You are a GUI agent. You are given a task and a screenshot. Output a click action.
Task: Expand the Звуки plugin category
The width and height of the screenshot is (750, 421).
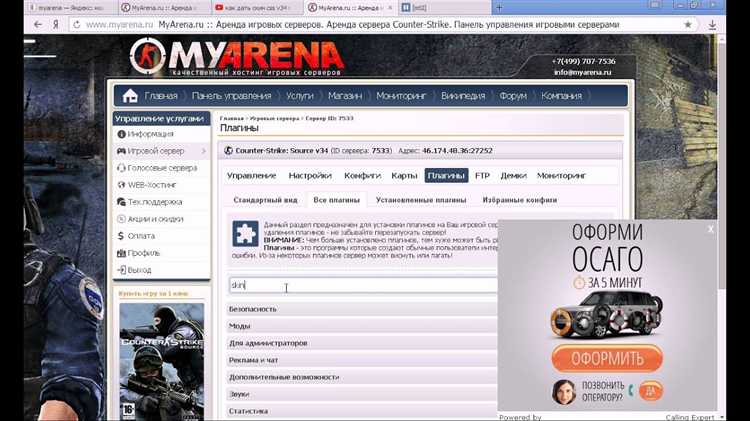pos(362,394)
